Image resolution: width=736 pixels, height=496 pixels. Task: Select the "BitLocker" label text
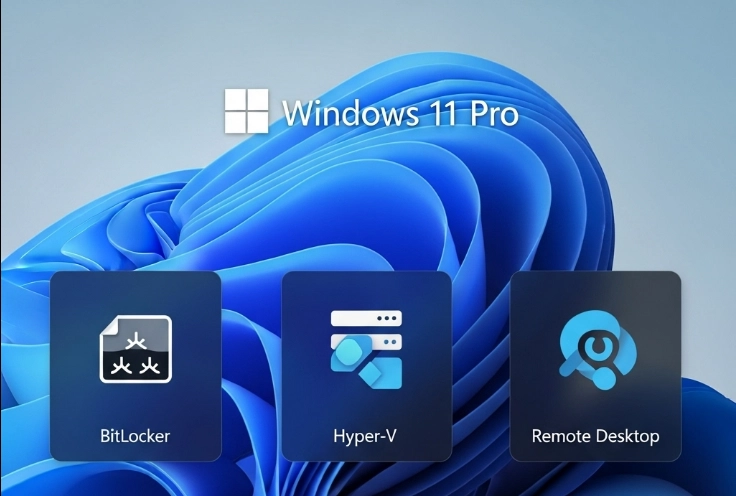tap(135, 436)
